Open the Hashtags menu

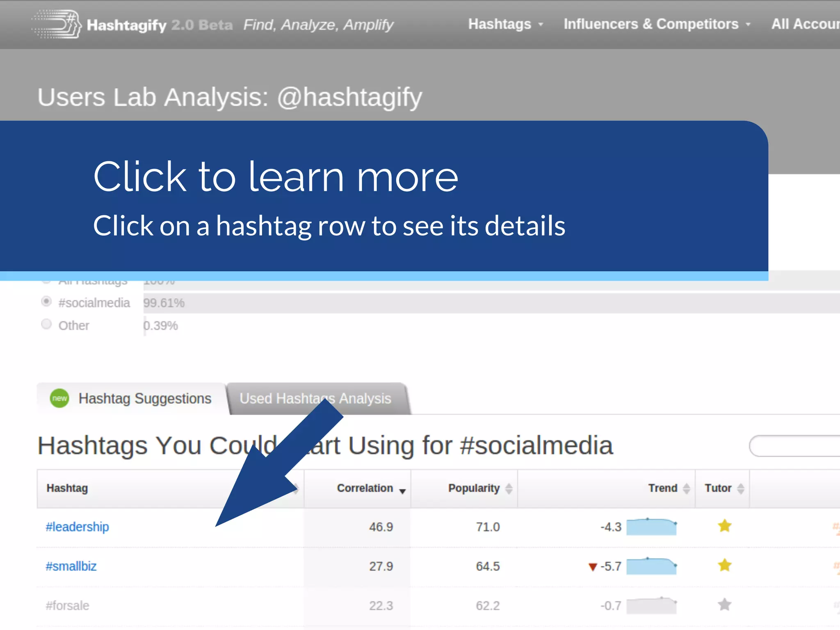point(506,24)
